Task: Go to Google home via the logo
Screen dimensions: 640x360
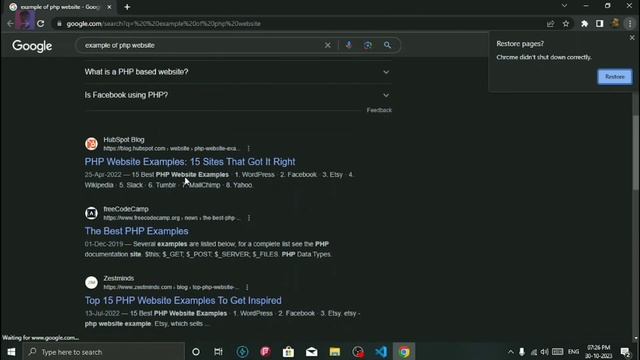Action: (x=32, y=46)
